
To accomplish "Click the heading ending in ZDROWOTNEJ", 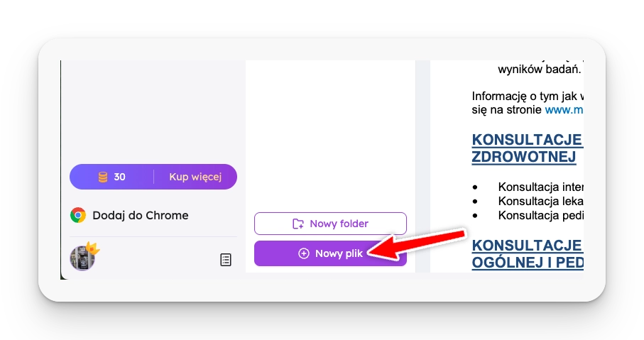I will coord(524,156).
